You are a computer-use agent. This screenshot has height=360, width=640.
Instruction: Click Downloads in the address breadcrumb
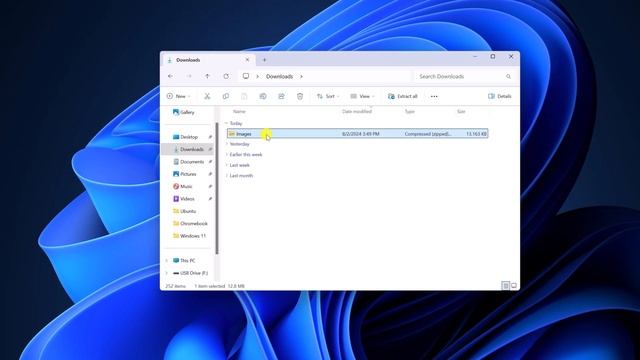click(x=279, y=76)
